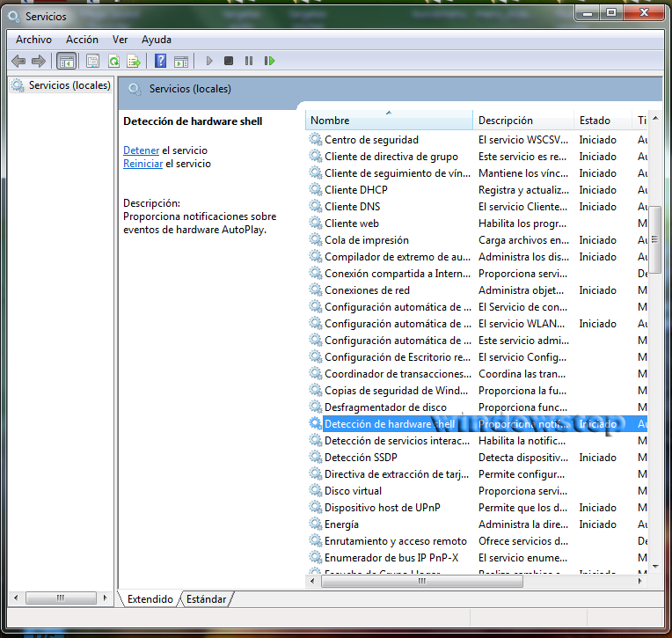Click the Export list toolbar icon
Screen dimensions: 672x638
click(134, 61)
